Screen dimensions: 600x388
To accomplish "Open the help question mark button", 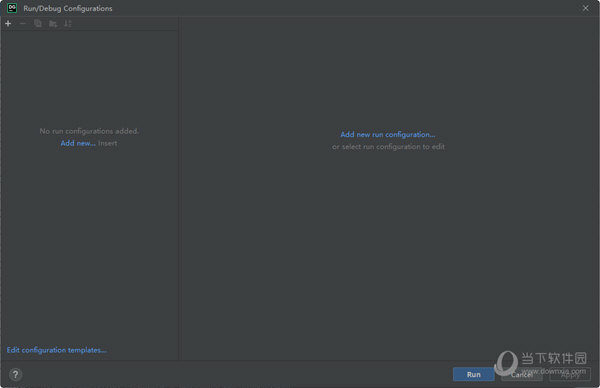I will [x=15, y=374].
